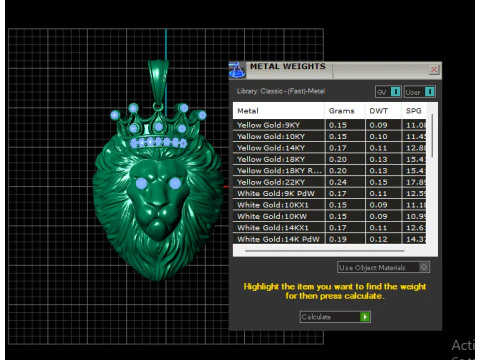
Task: Click the Calculate button
Action: point(335,317)
